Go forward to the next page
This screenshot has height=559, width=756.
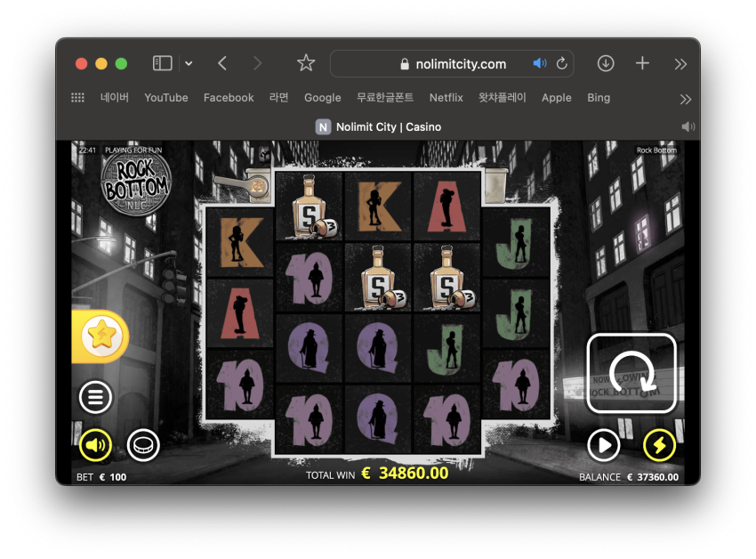[257, 63]
